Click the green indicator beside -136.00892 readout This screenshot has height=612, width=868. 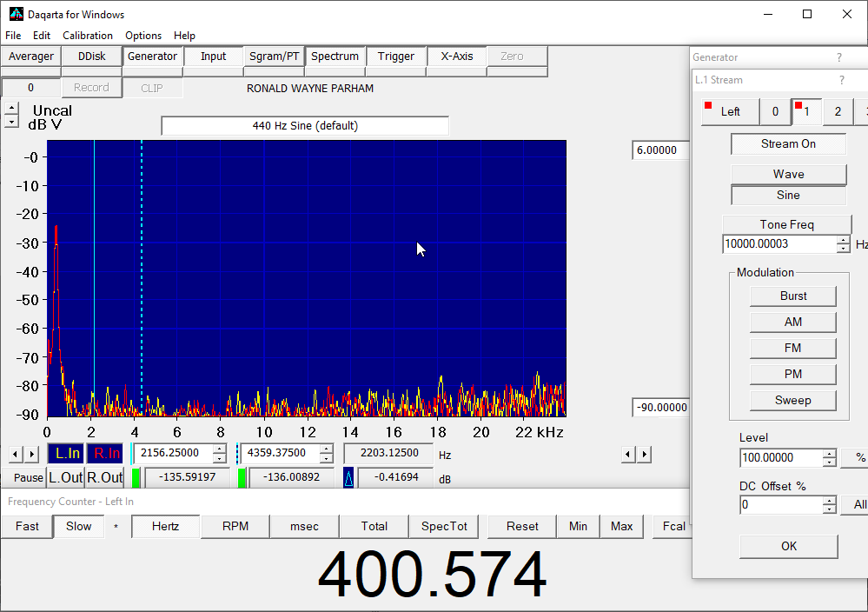pos(242,478)
